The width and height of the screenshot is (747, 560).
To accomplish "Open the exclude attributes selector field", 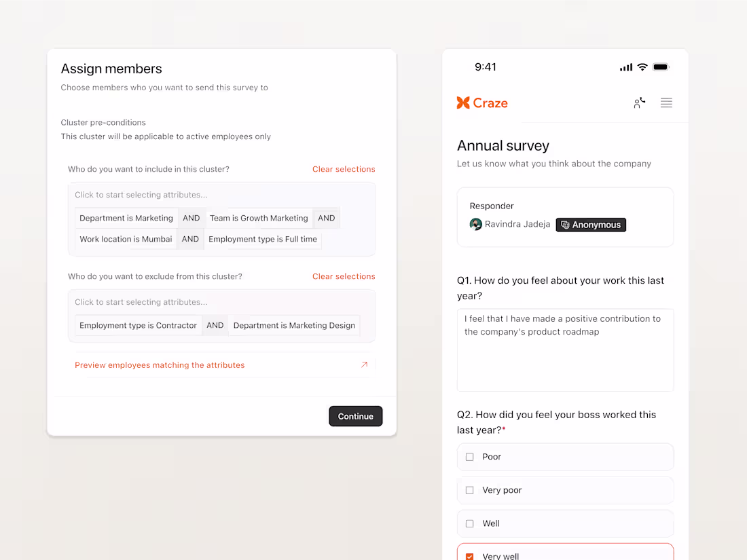I will click(x=221, y=302).
